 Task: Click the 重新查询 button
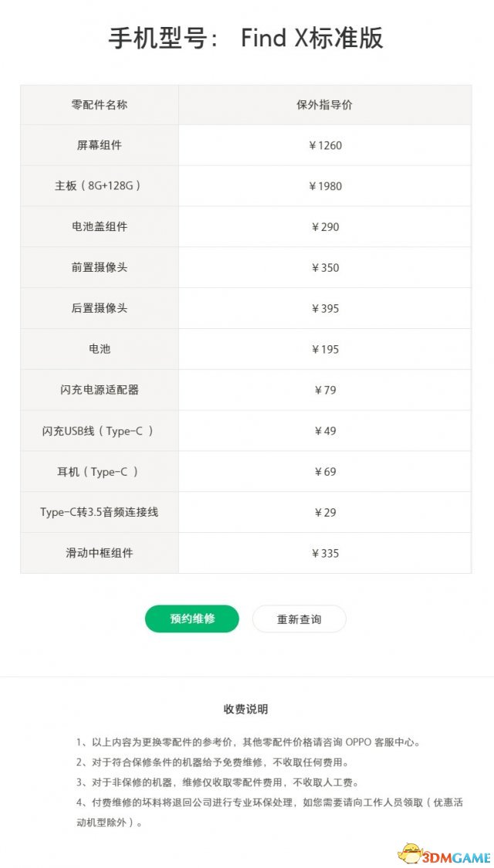coord(299,619)
